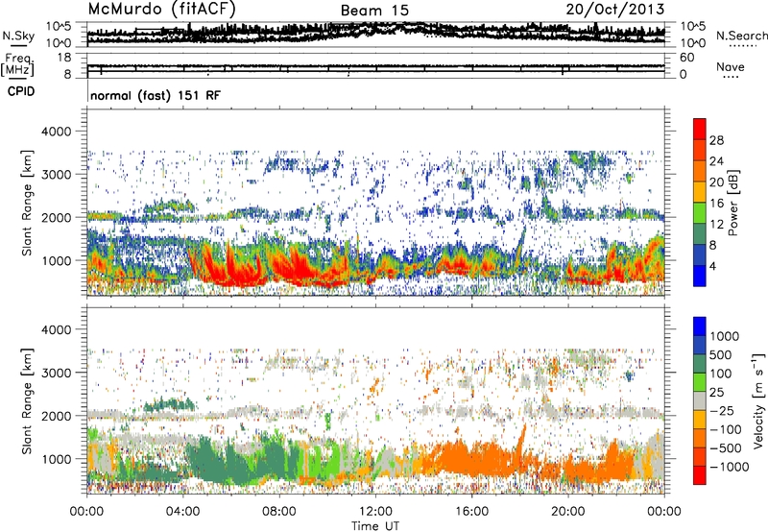Click the "Time UT" axis title
This screenshot has height=532, width=768.
coord(375,526)
